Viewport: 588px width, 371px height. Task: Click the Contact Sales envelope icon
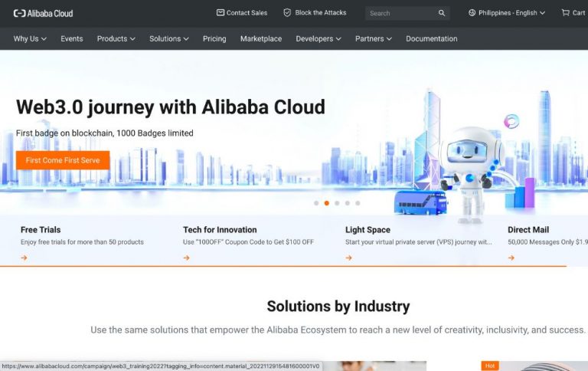(x=220, y=13)
